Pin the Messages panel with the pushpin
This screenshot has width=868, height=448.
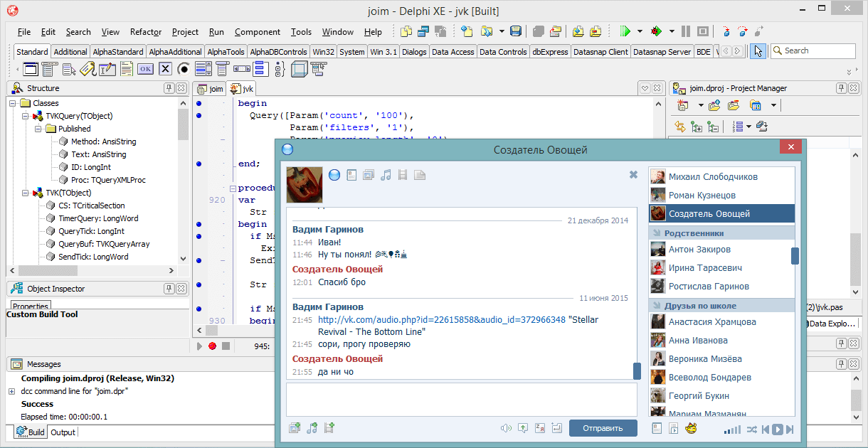click(841, 364)
